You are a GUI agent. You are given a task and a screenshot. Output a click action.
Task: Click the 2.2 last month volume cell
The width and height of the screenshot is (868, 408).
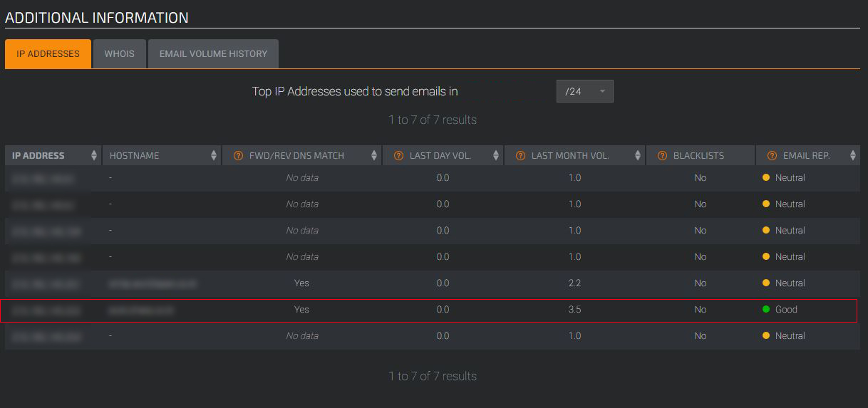pyautogui.click(x=574, y=283)
